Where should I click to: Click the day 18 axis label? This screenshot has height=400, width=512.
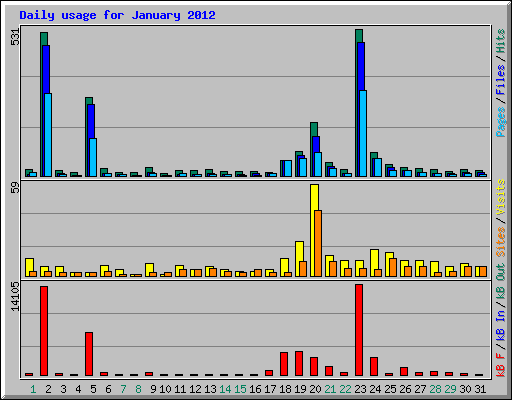click(285, 389)
